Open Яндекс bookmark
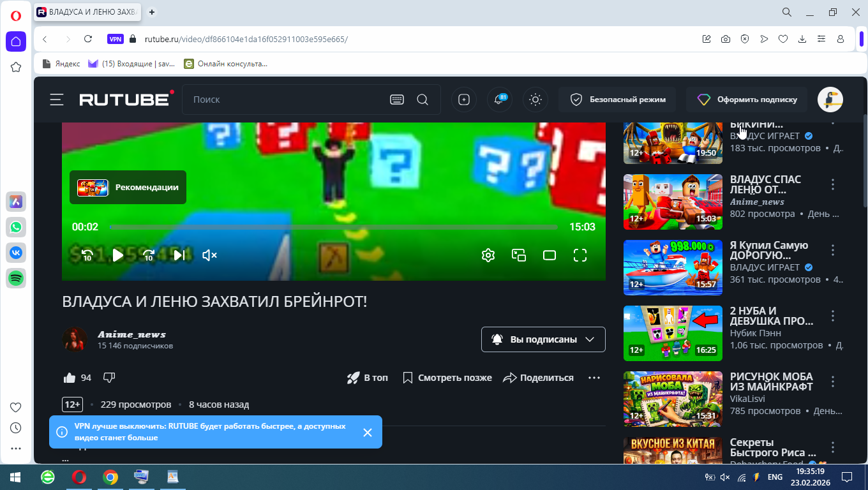The image size is (868, 490). point(61,63)
